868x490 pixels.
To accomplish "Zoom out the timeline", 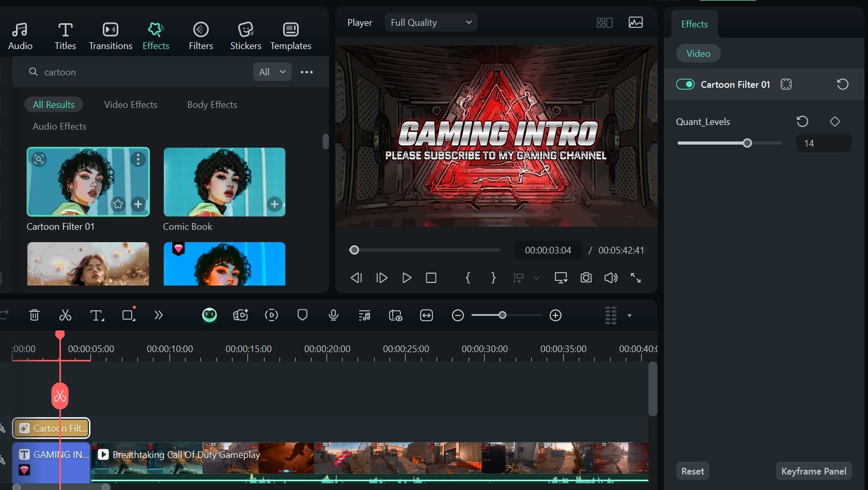I will pyautogui.click(x=458, y=315).
